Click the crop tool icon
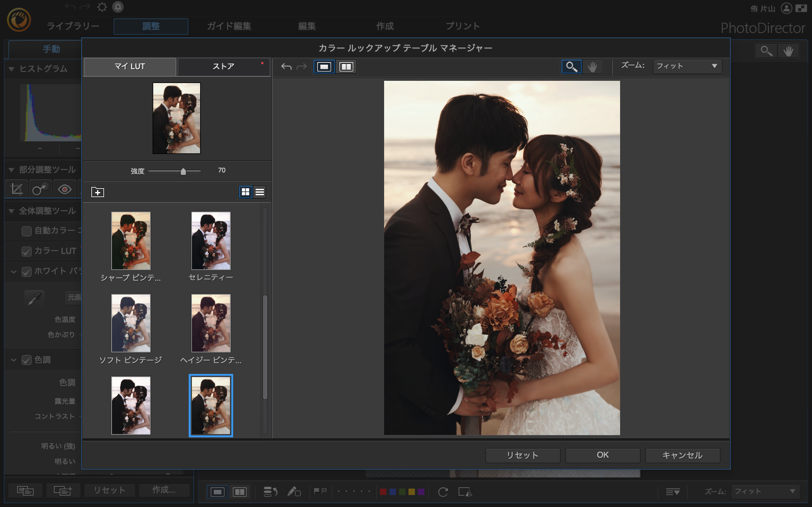 [x=17, y=189]
